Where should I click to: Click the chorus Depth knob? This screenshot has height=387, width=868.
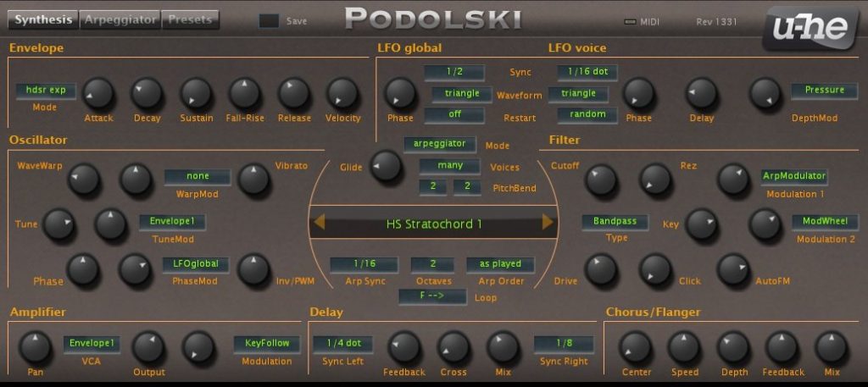[x=733, y=347]
